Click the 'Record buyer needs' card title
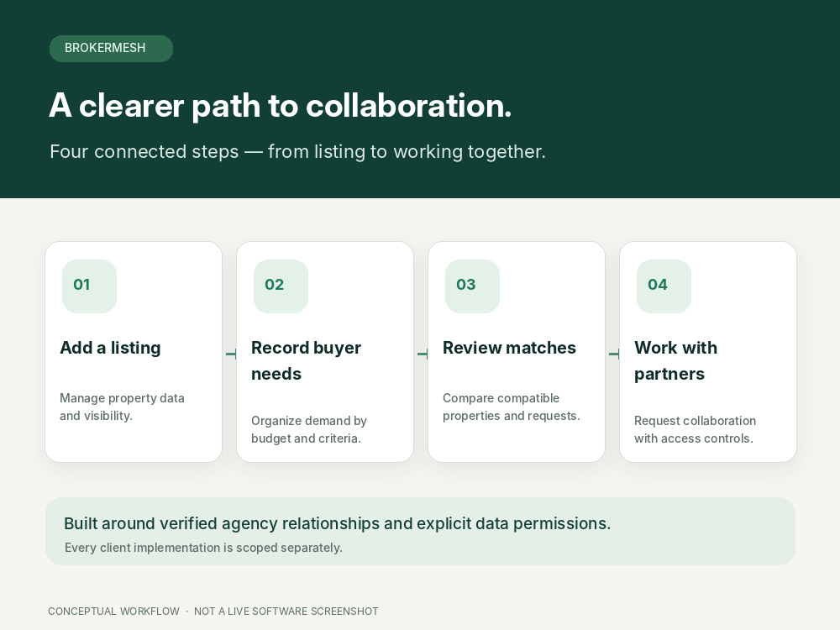Image resolution: width=840 pixels, height=630 pixels. point(306,360)
